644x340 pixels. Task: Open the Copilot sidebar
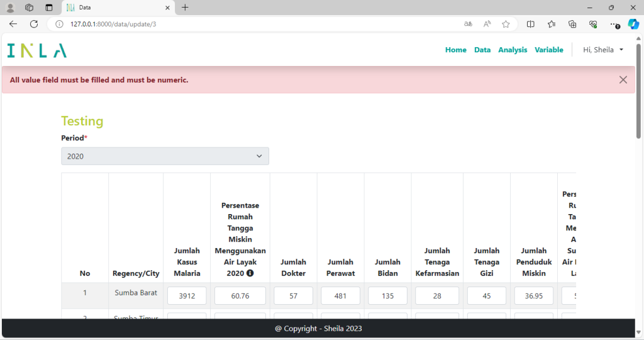pos(633,24)
